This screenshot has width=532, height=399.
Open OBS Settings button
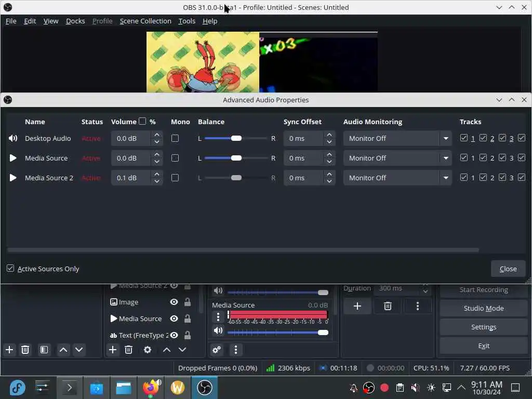[x=484, y=327]
